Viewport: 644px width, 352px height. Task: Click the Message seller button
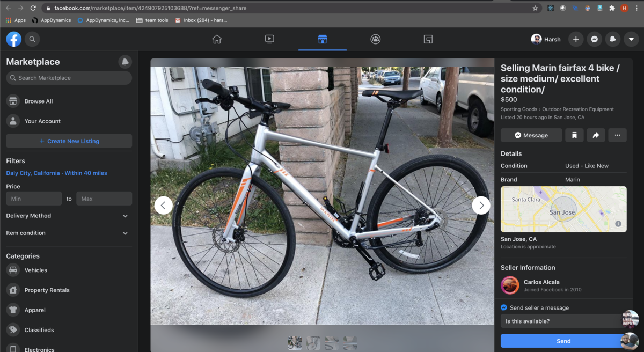point(531,135)
